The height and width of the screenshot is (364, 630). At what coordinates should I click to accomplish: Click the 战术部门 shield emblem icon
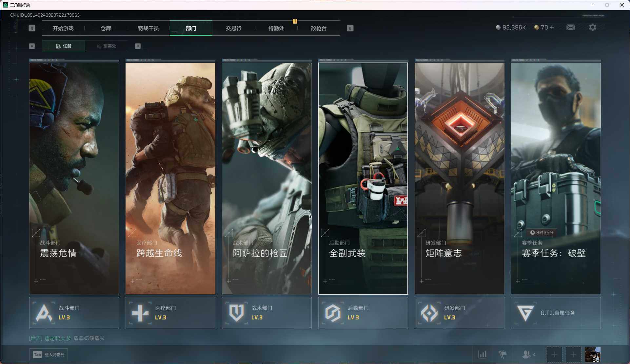236,313
